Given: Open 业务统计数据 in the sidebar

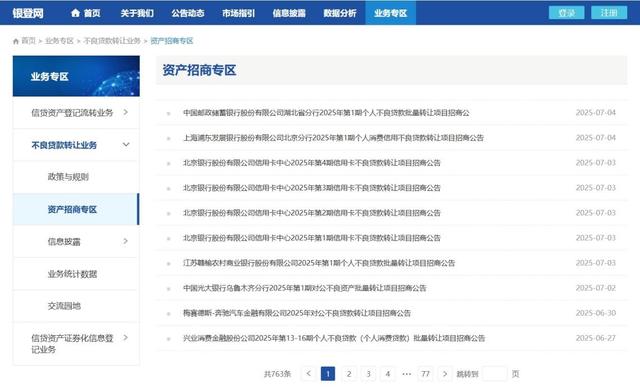Looking at the screenshot, I should (72, 274).
